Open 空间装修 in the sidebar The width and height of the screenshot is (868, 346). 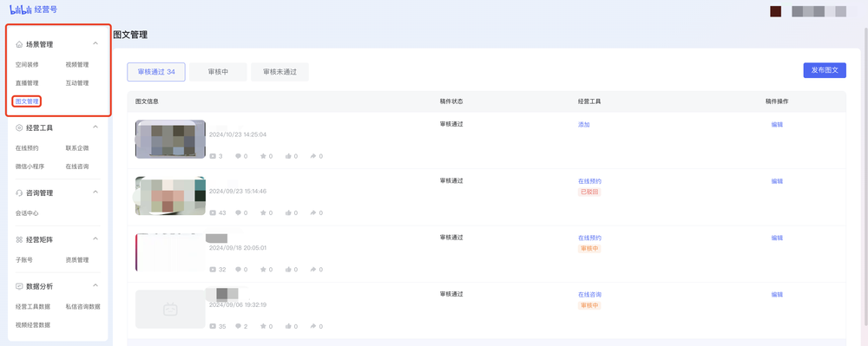click(27, 65)
